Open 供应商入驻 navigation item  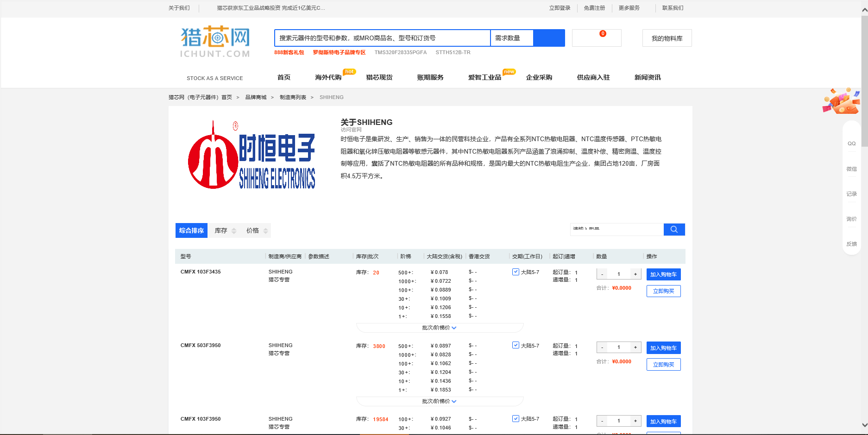tap(593, 77)
